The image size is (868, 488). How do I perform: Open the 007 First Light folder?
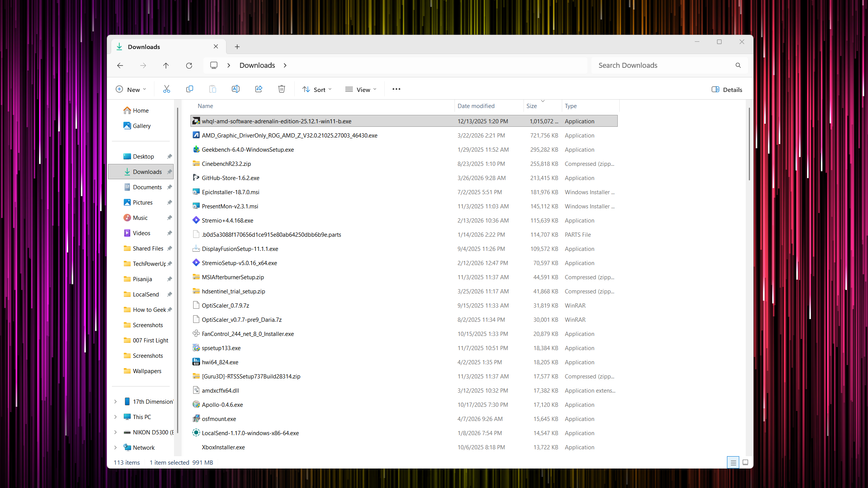click(x=141, y=340)
